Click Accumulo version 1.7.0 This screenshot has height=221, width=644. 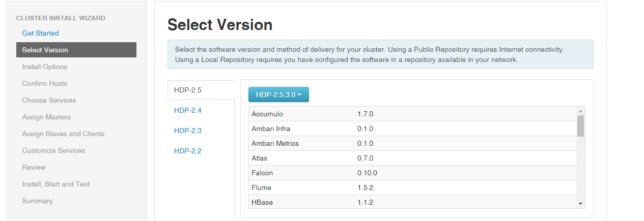(x=365, y=114)
